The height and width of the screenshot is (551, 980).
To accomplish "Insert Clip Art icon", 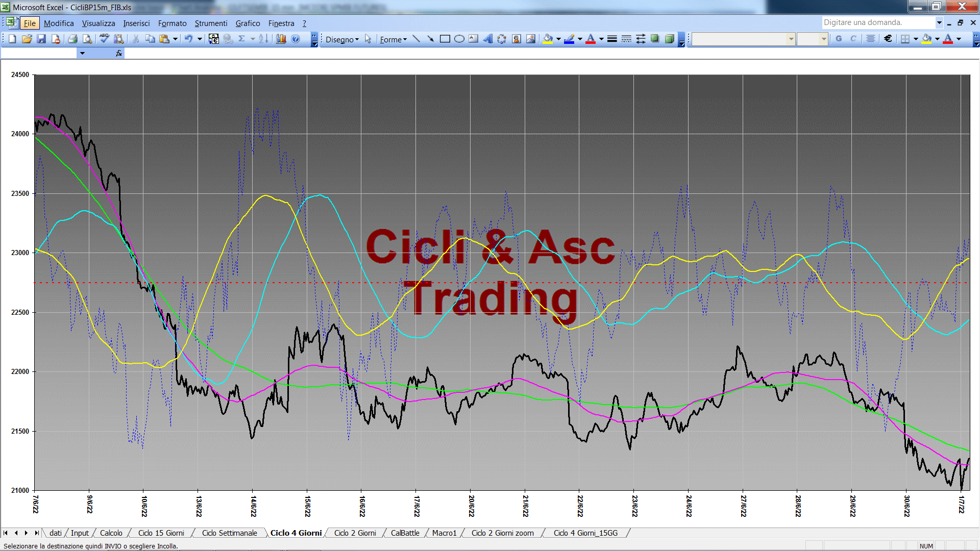I will tap(517, 39).
